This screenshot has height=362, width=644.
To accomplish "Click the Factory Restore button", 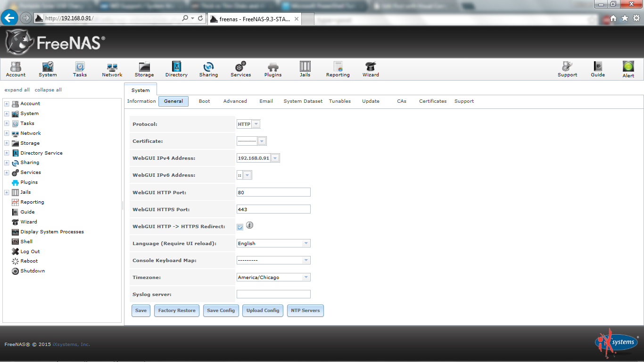I will 177,311.
